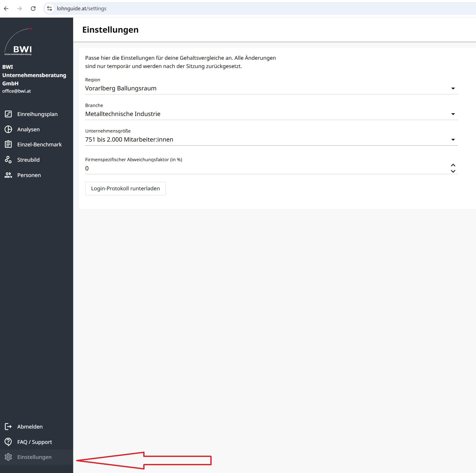
Task: Click the Einzel-Benchmark clipboard icon
Action: [8, 144]
